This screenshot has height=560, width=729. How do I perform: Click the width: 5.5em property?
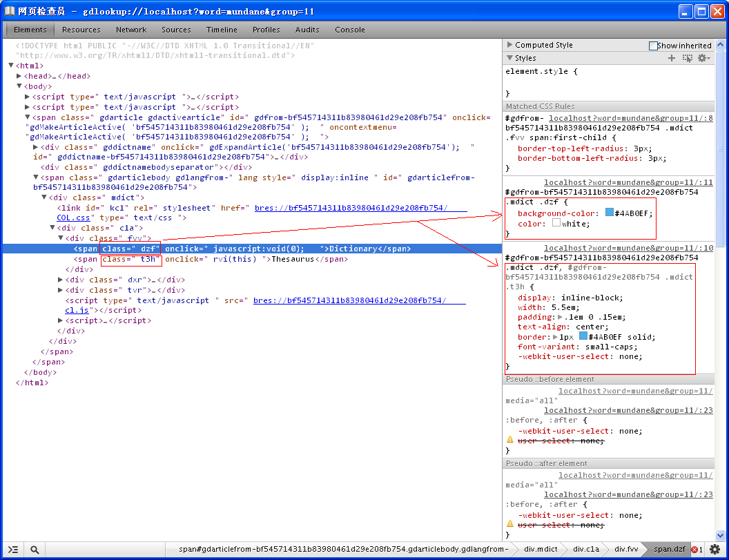tap(549, 307)
